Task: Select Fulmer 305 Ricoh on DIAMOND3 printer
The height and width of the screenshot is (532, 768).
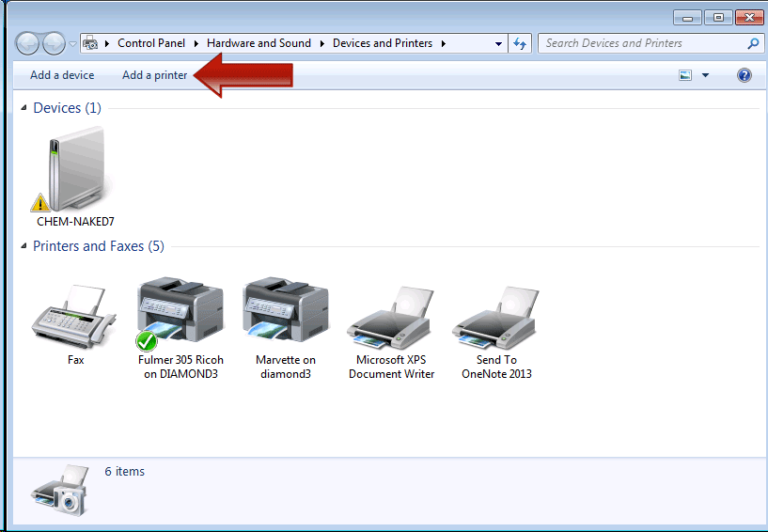Action: pos(180,314)
